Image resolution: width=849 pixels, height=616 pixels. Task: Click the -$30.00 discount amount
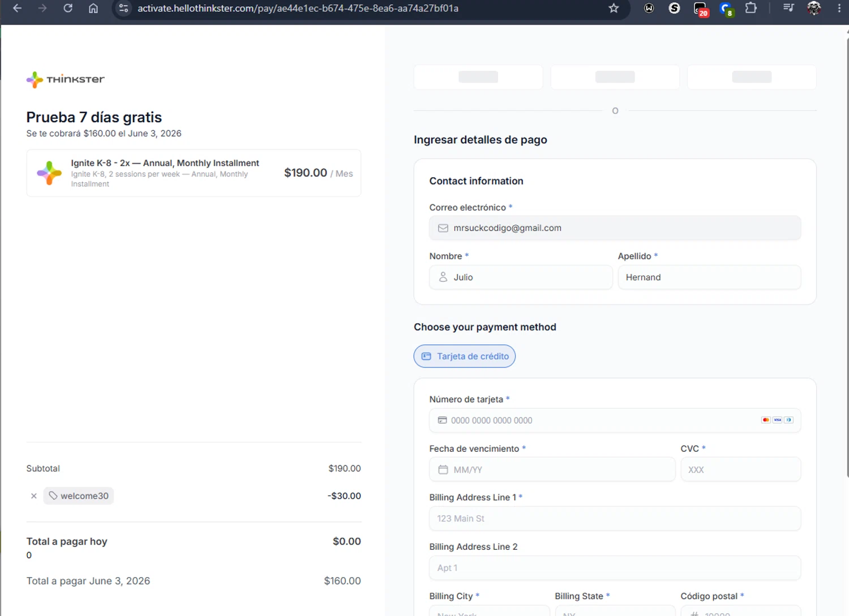pos(344,496)
